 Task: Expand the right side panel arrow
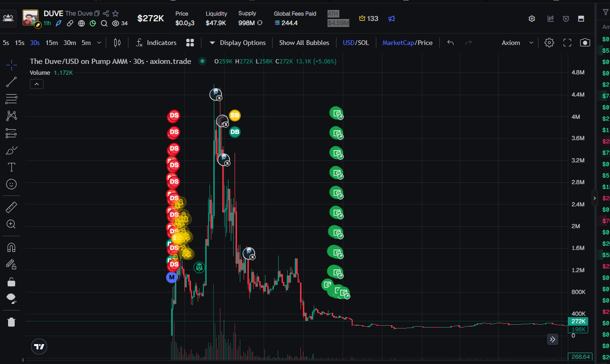point(595,198)
